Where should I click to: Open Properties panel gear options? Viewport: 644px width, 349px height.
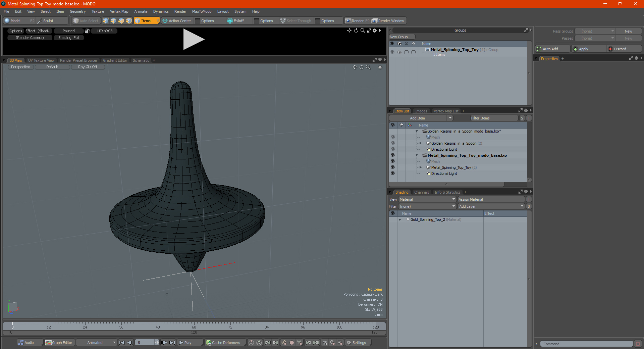(636, 58)
